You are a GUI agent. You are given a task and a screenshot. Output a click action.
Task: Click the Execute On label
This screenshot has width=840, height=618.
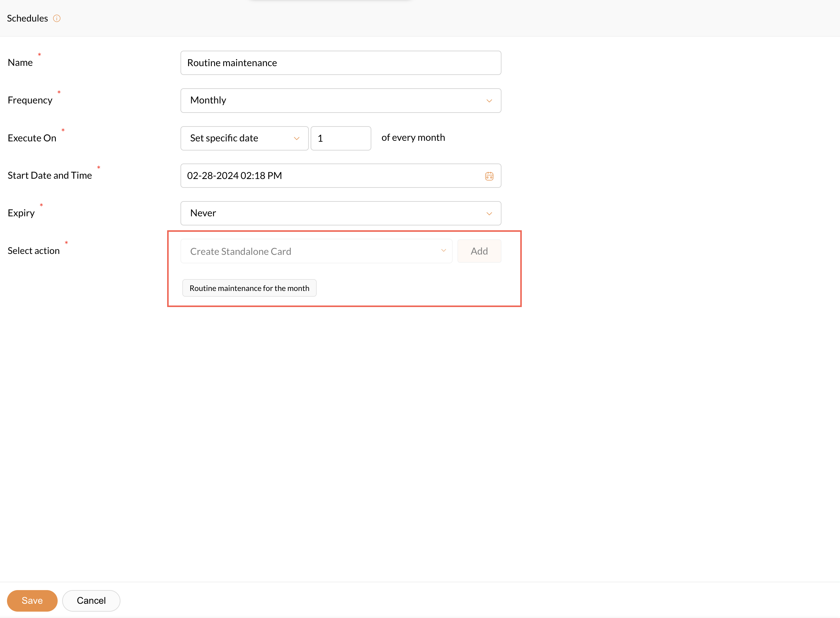click(32, 138)
